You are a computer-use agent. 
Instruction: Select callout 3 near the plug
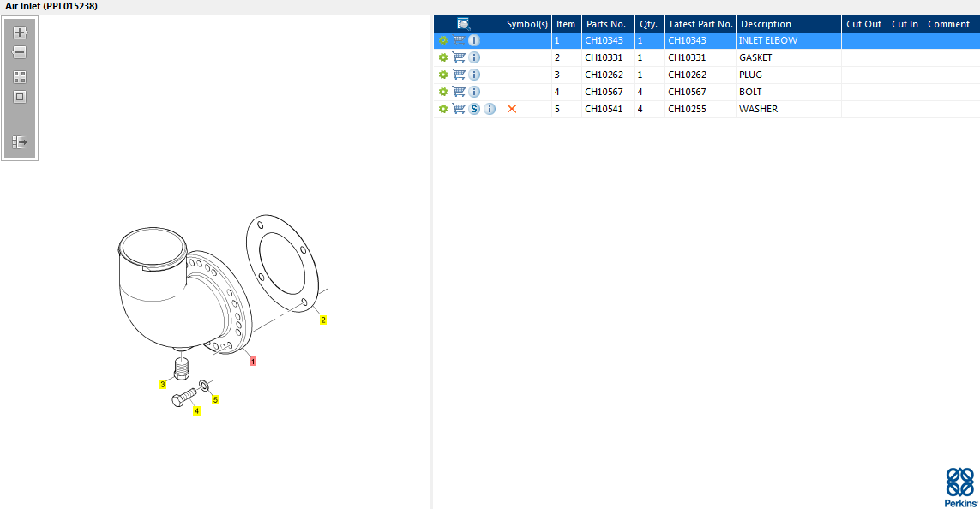(163, 384)
